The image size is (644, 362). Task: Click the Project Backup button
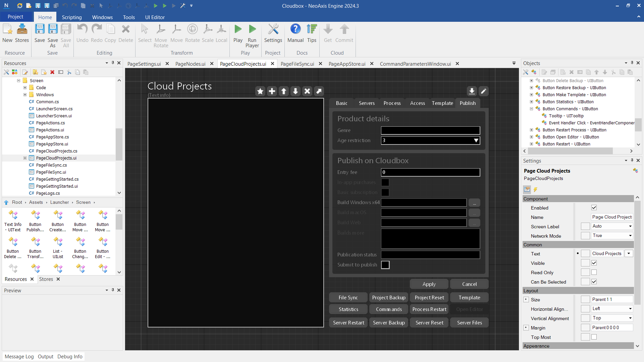pyautogui.click(x=389, y=298)
